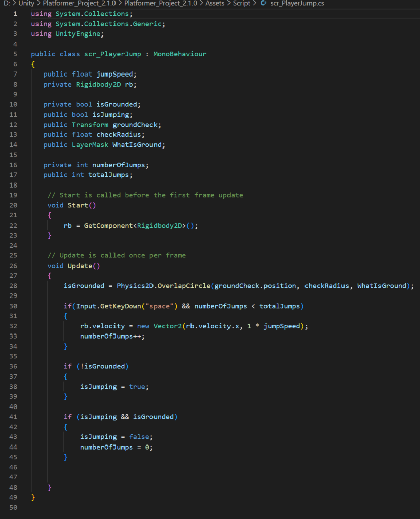Image resolution: width=420 pixels, height=519 pixels.
Task: Click the C# file icon in breadcrumb
Action: click(263, 4)
